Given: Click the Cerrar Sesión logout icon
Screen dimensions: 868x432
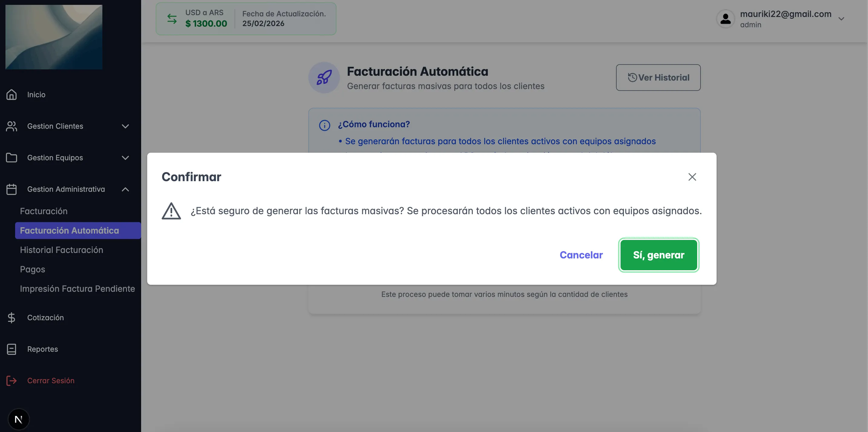Looking at the screenshot, I should point(12,380).
